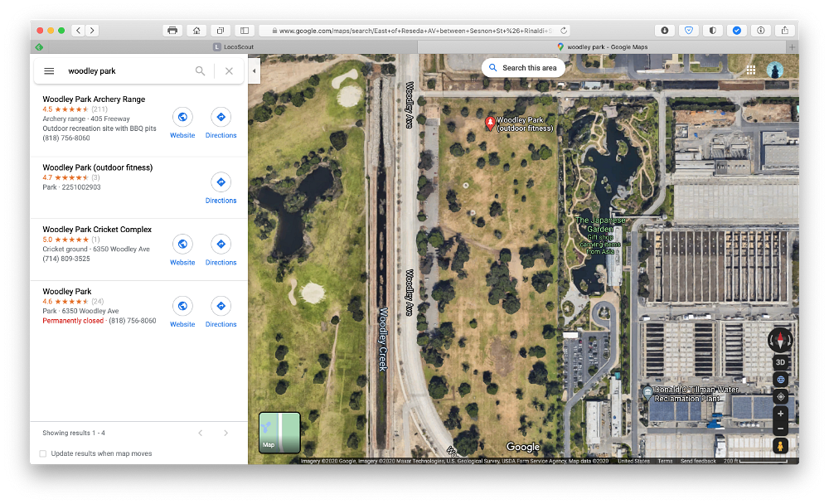This screenshot has height=504, width=829.
Task: Click United States link in map footer
Action: pos(633,461)
